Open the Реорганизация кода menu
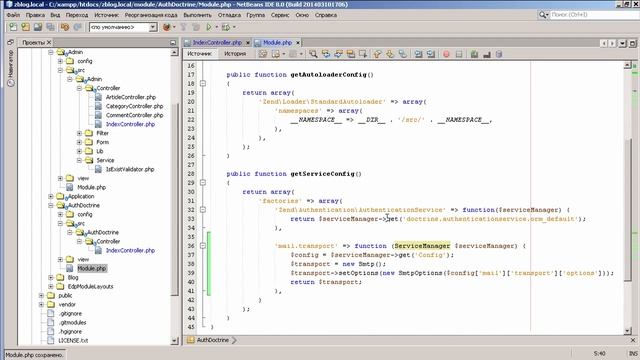 [151, 15]
